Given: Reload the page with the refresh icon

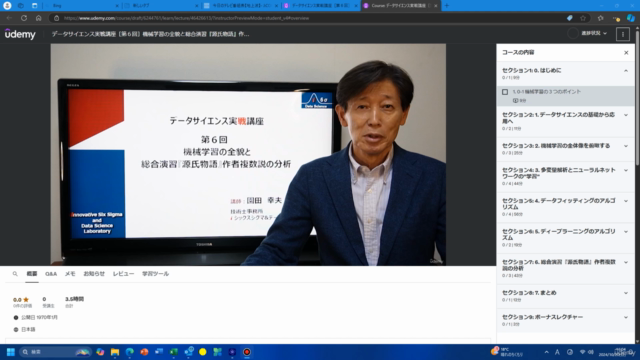Looking at the screenshot, I should click(24, 18).
